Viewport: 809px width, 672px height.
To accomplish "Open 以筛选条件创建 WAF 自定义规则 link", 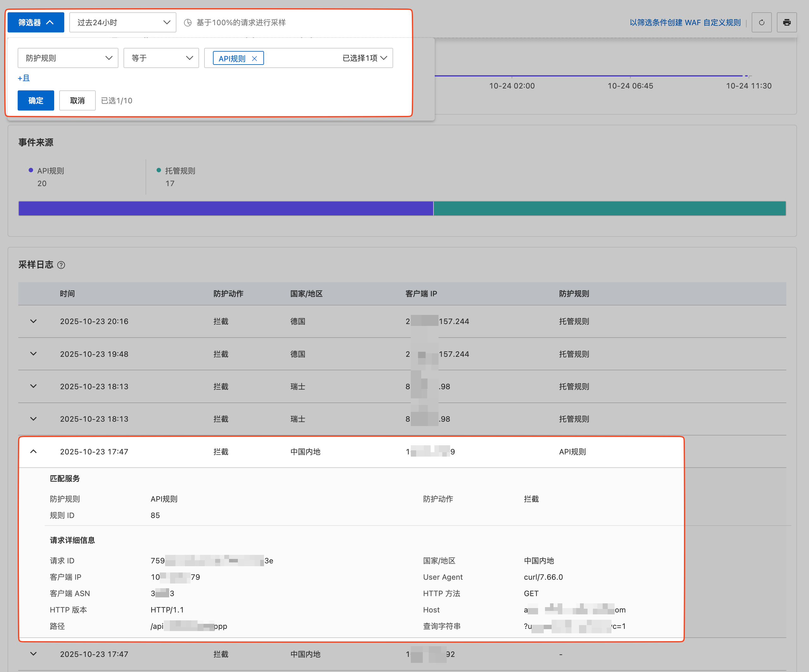I will coord(685,22).
